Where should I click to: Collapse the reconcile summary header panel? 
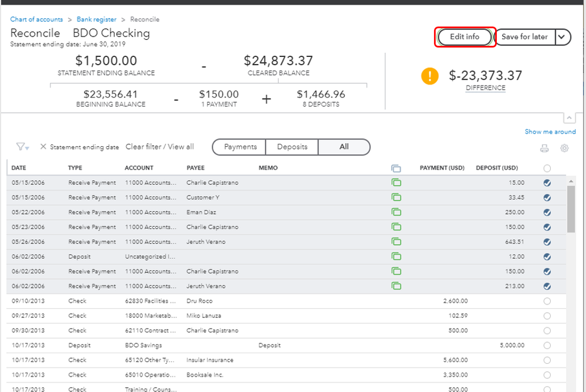(568, 117)
